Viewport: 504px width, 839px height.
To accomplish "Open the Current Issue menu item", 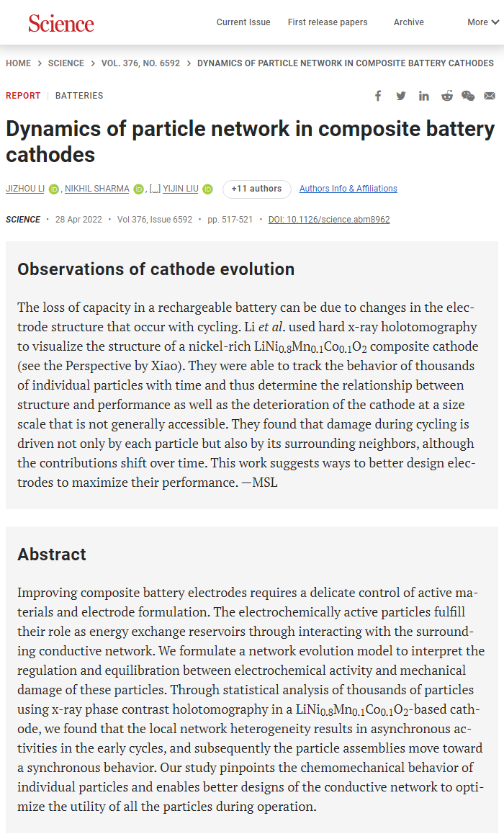I will (243, 22).
